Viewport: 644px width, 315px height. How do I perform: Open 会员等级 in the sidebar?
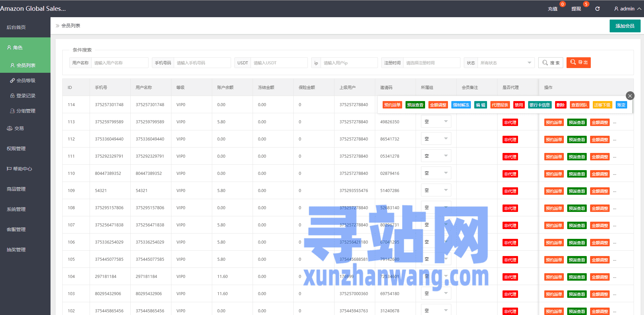[25, 80]
